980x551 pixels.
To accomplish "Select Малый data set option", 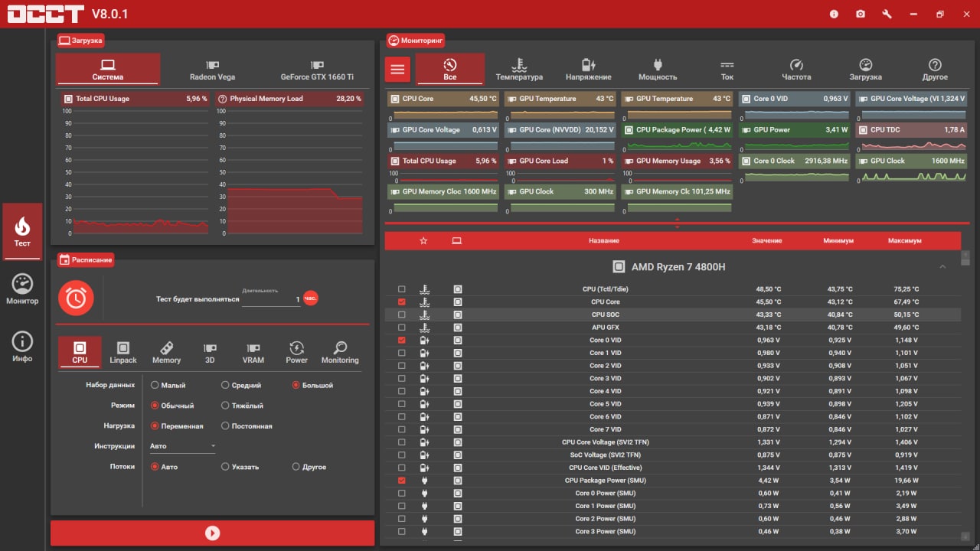I will click(x=168, y=385).
